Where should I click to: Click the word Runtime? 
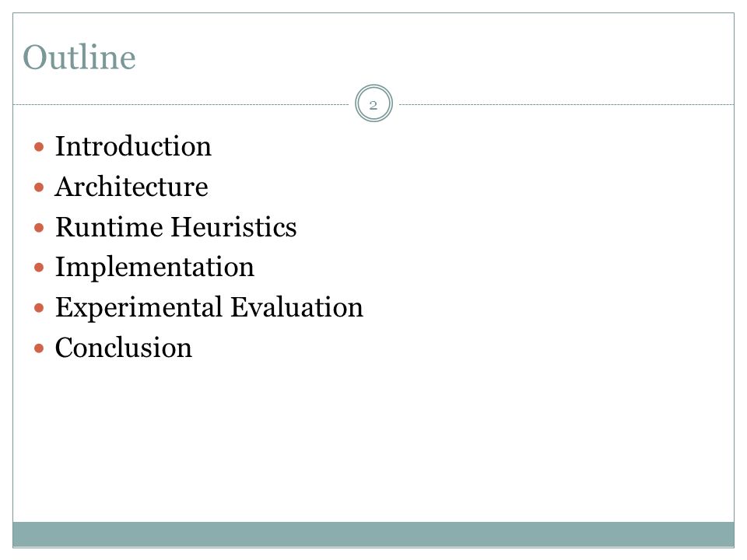(x=109, y=226)
